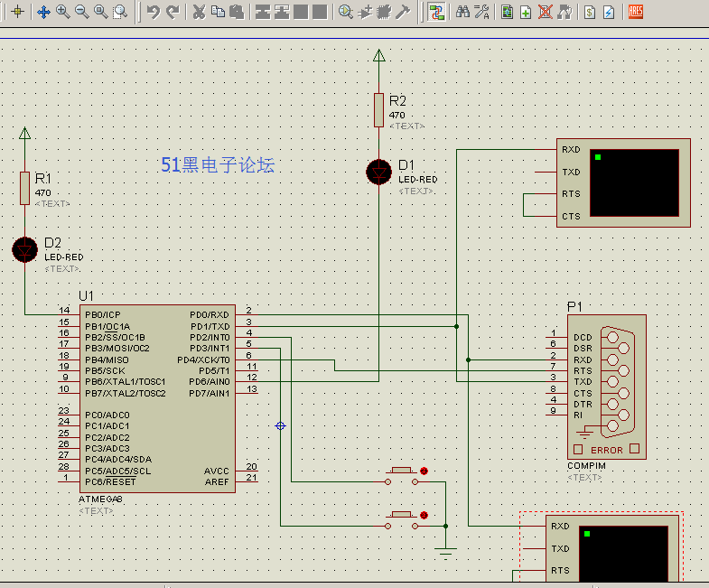
Task: Click the Zoom to Area icon
Action: pos(119,12)
